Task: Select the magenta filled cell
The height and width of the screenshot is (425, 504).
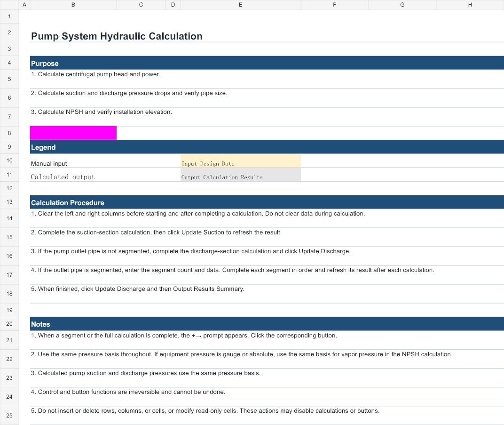Action: [73, 133]
